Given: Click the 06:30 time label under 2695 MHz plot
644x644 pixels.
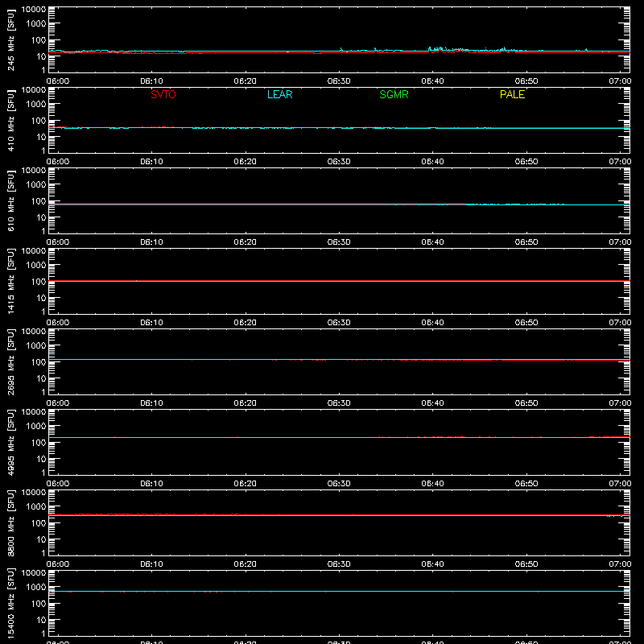Looking at the screenshot, I should click(x=339, y=403).
